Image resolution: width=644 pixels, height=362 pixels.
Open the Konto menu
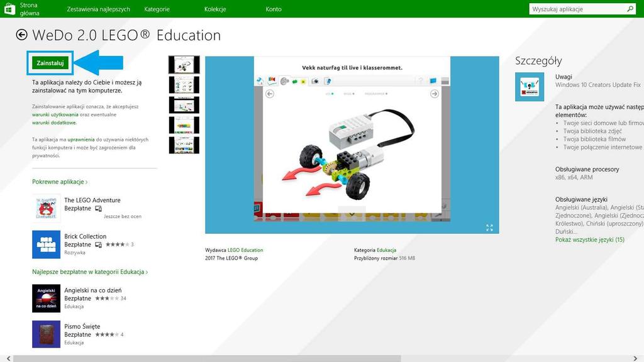pos(274,9)
